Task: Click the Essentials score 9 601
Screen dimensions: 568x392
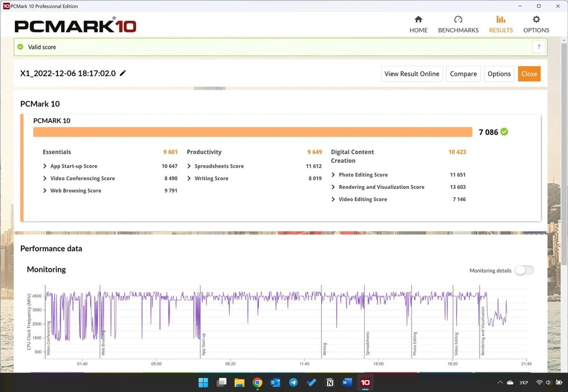Action: [170, 152]
